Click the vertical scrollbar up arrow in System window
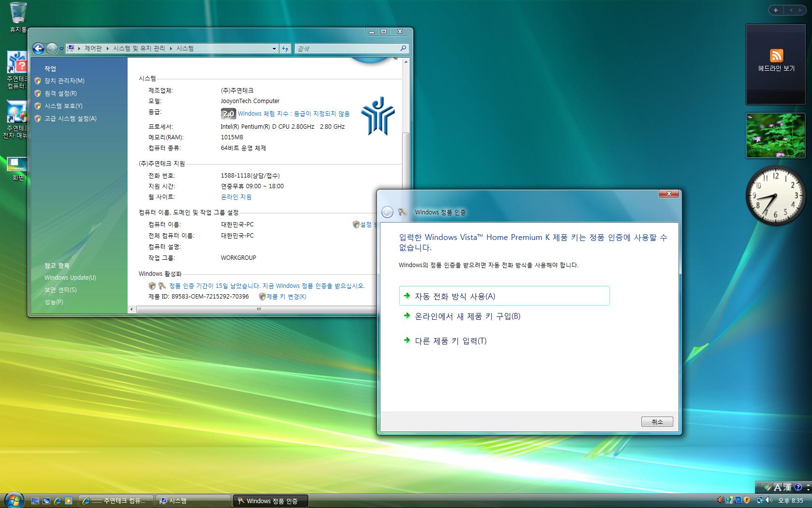Image resolution: width=812 pixels, height=508 pixels. click(406, 62)
